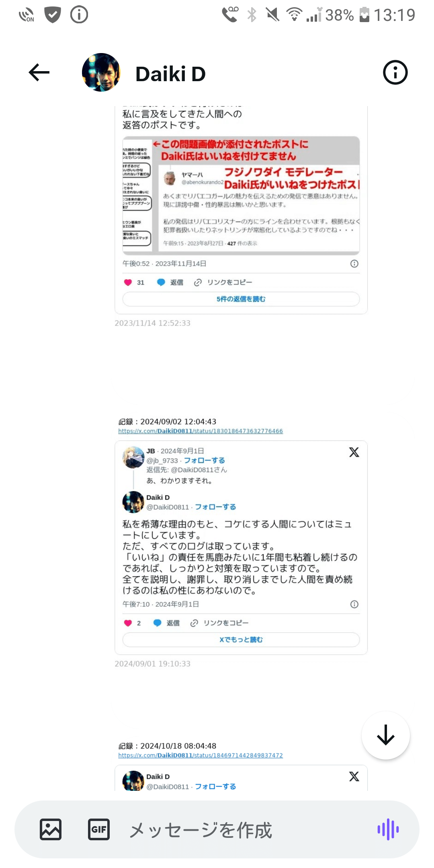Open status link ending 1830186473632776466
The image size is (434, 868).
(x=201, y=431)
